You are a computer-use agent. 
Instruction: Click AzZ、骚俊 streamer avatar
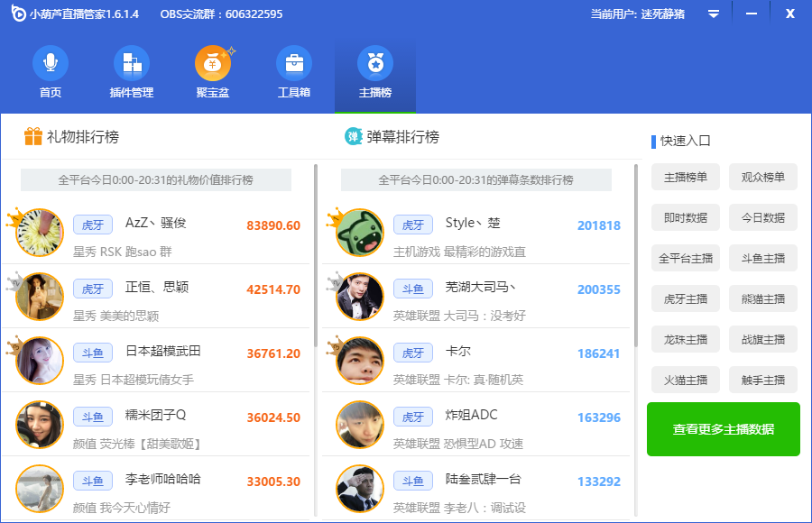(x=40, y=233)
